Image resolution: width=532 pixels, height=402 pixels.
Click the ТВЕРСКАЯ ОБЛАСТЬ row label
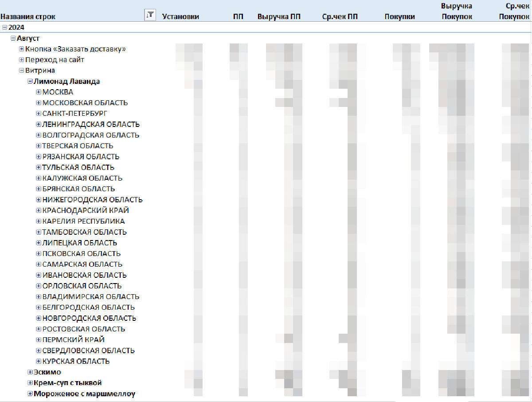click(x=78, y=146)
